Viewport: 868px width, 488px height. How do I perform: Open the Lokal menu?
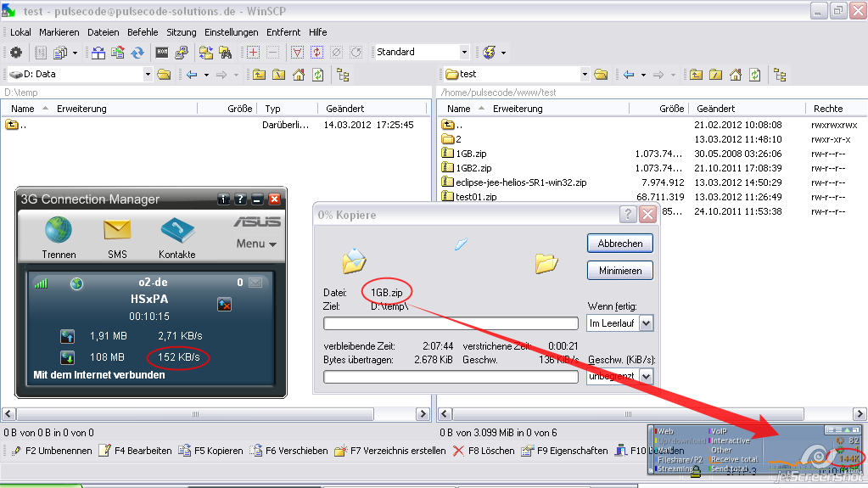pyautogui.click(x=20, y=32)
